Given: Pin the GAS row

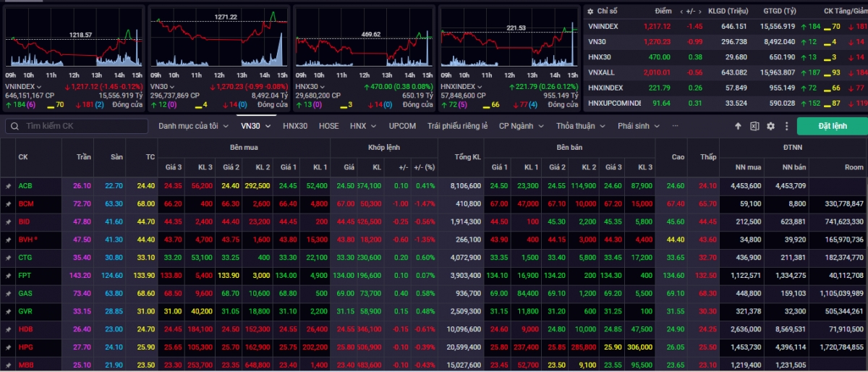Looking at the screenshot, I should click(8, 293).
